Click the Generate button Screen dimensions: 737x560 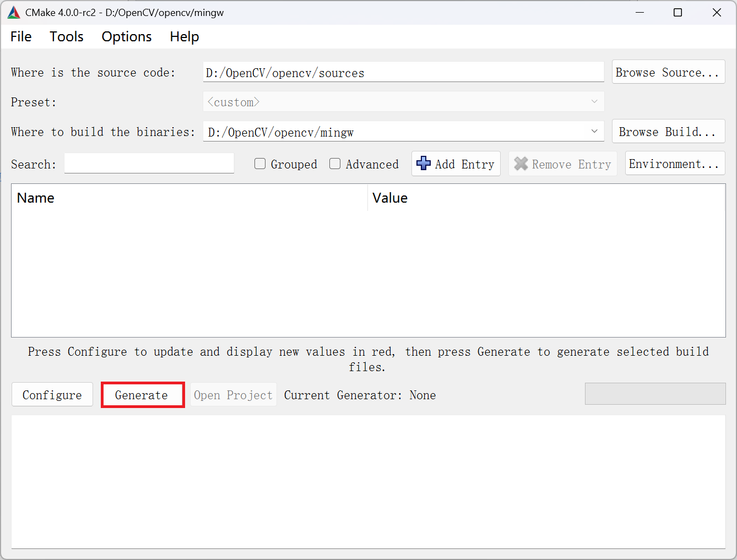coord(142,395)
